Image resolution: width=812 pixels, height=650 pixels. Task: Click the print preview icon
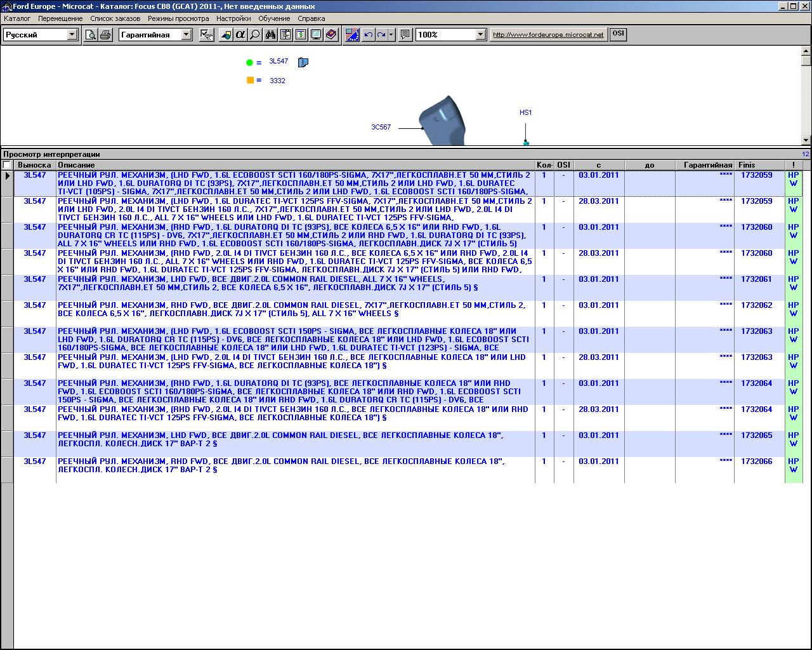91,35
